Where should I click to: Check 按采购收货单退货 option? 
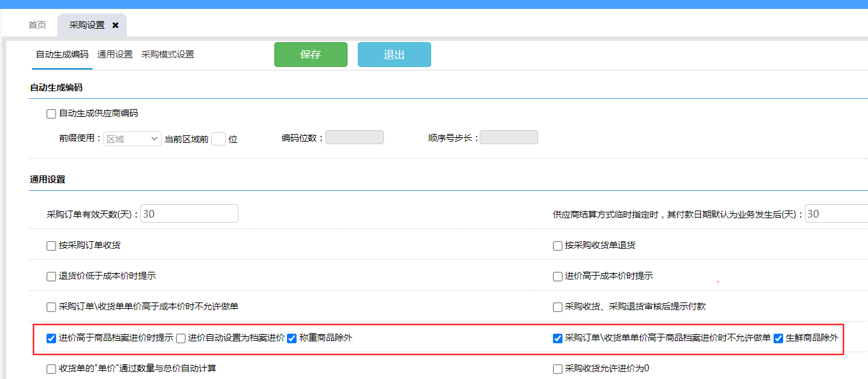point(557,246)
